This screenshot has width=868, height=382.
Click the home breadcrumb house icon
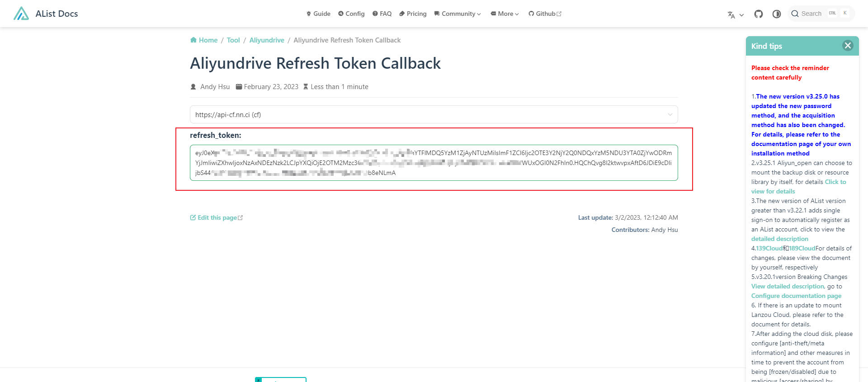(193, 40)
